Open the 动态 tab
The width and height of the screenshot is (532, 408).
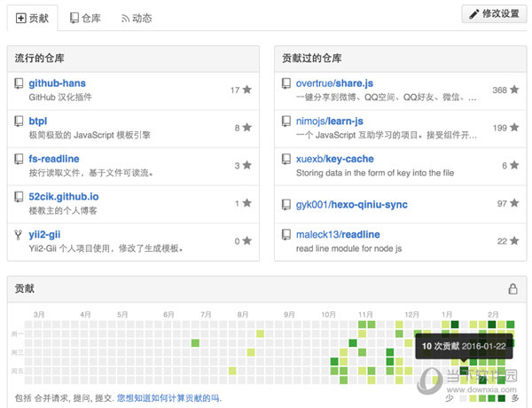click(x=137, y=17)
